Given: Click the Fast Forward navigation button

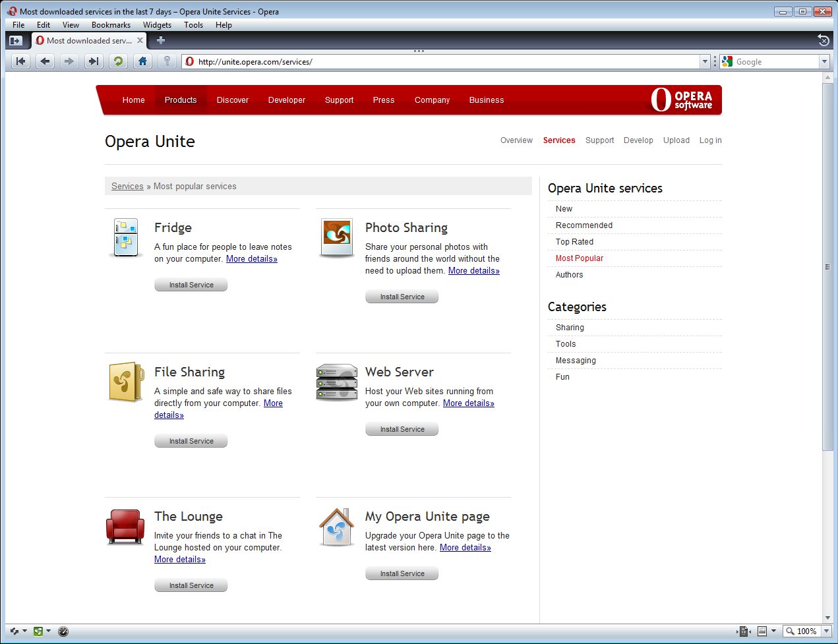Looking at the screenshot, I should (94, 61).
